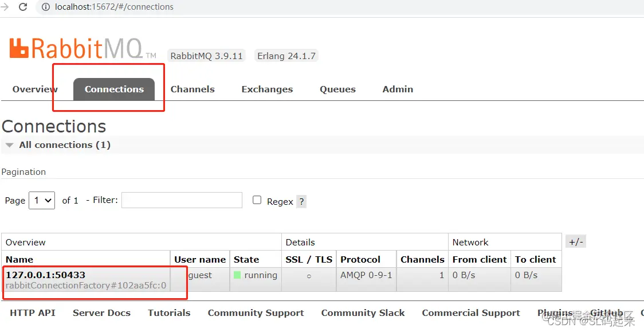644x332 pixels.
Task: Open the HTTP API footer link
Action: 33,313
